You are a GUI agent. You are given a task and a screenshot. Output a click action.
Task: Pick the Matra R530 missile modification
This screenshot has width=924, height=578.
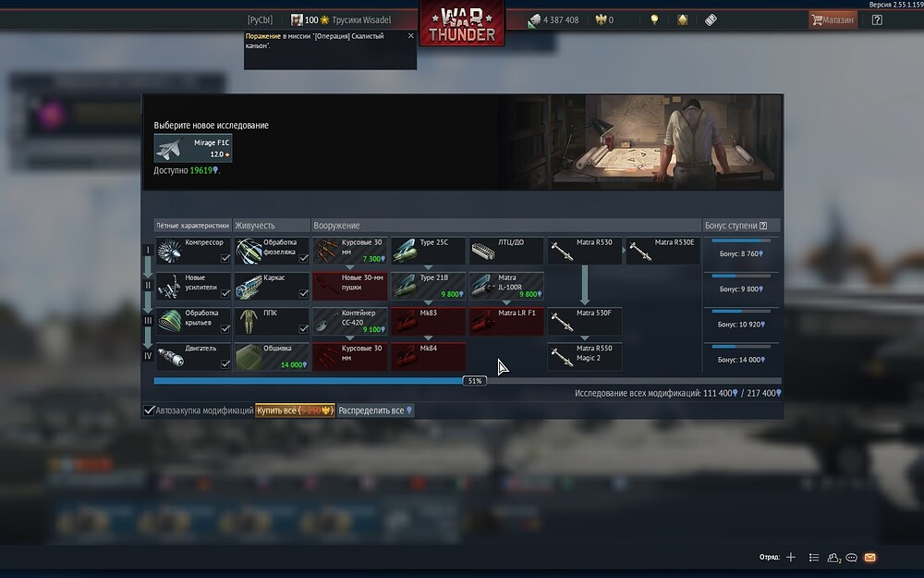(585, 251)
